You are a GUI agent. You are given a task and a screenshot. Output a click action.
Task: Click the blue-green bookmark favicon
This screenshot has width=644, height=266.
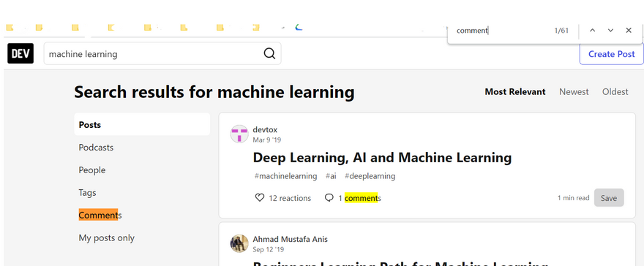pos(299,28)
